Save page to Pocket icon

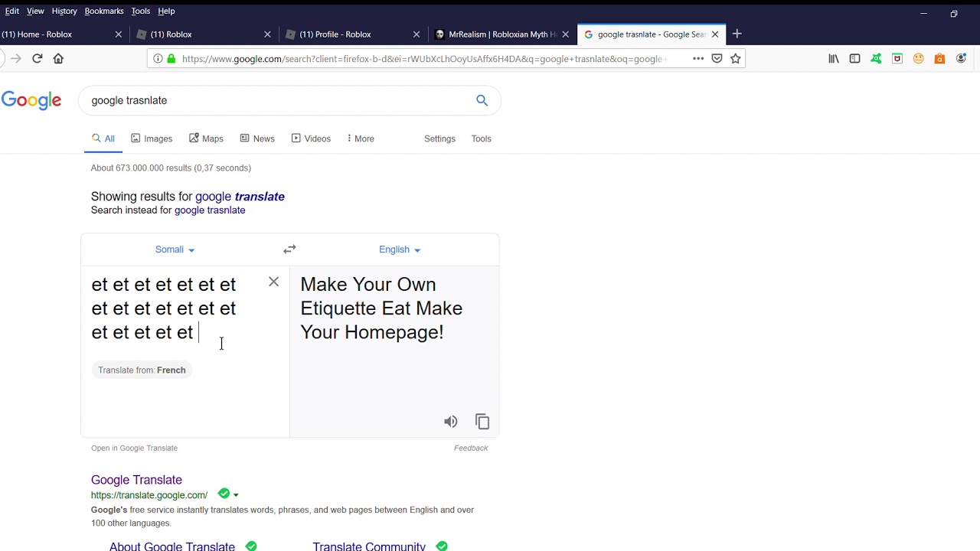(x=717, y=58)
